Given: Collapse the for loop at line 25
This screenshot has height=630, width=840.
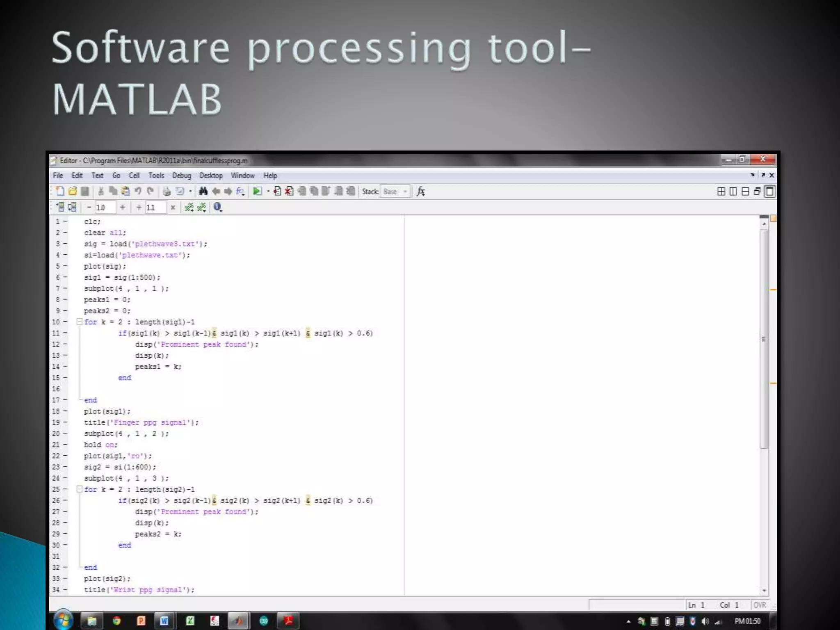Looking at the screenshot, I should coord(80,489).
